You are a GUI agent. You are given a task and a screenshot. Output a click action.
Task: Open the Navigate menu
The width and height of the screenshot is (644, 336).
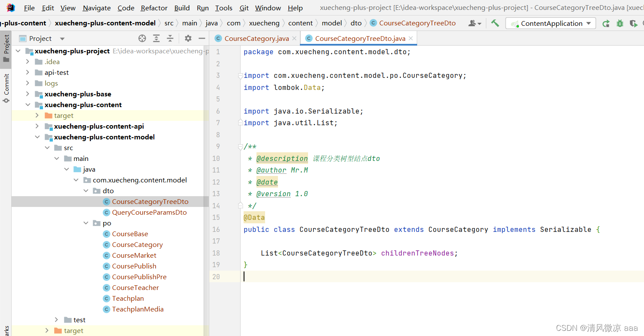click(97, 8)
